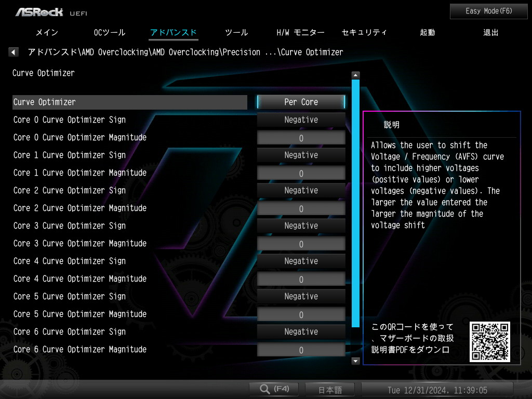The width and height of the screenshot is (532, 399).
Task: Open the OCツール tab
Action: (x=110, y=33)
